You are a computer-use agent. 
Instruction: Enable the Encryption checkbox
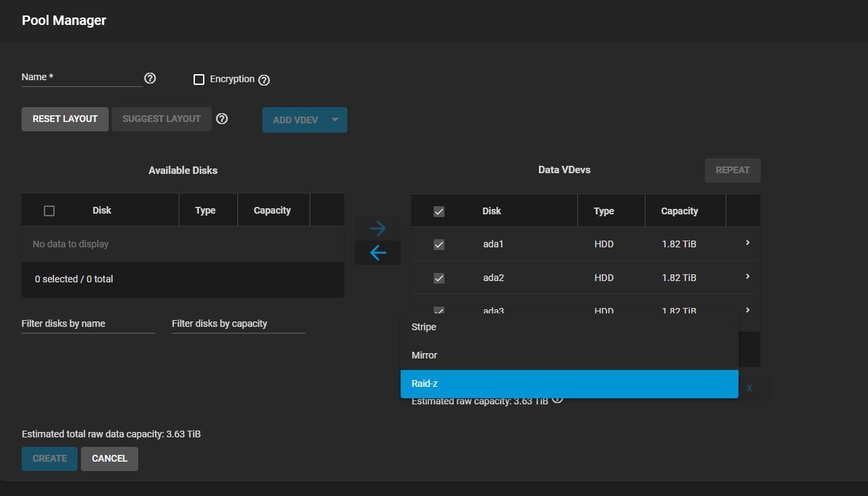coord(199,80)
